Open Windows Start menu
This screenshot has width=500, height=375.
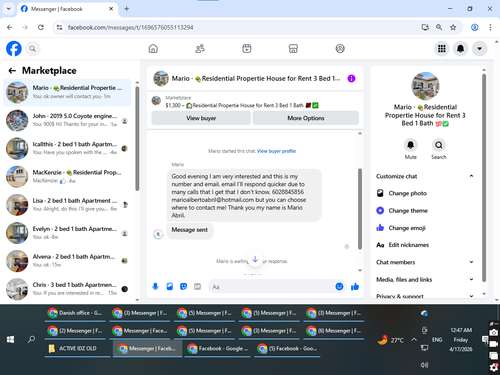(x=10, y=339)
